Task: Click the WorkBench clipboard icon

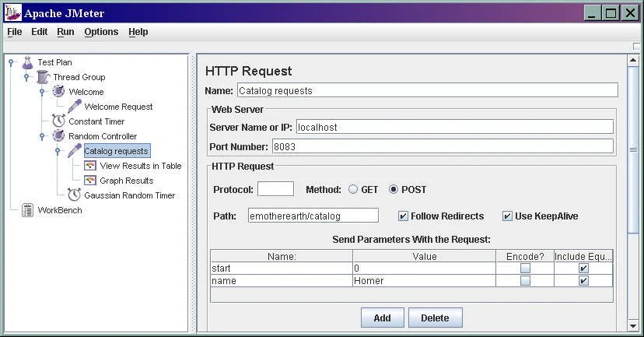Action: [x=27, y=210]
